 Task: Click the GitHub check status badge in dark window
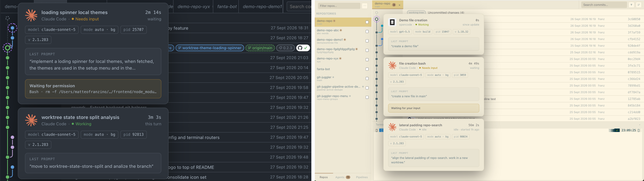click(303, 48)
